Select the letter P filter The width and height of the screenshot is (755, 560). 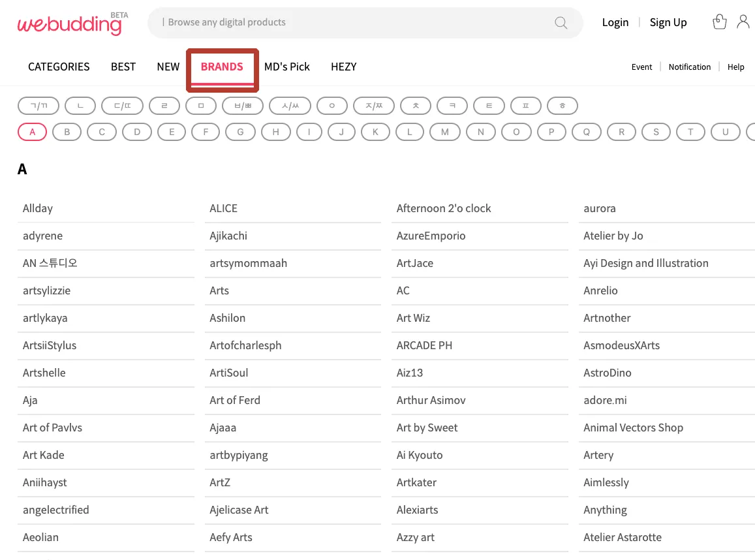551,132
